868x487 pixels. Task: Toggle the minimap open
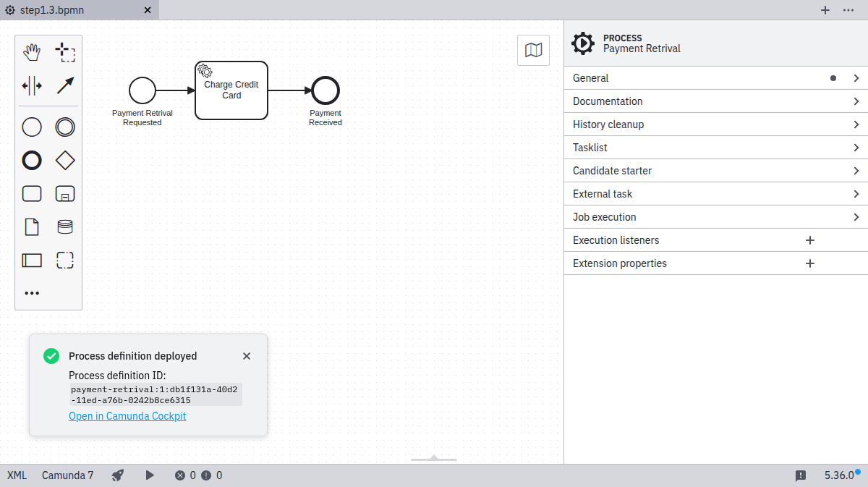click(533, 50)
